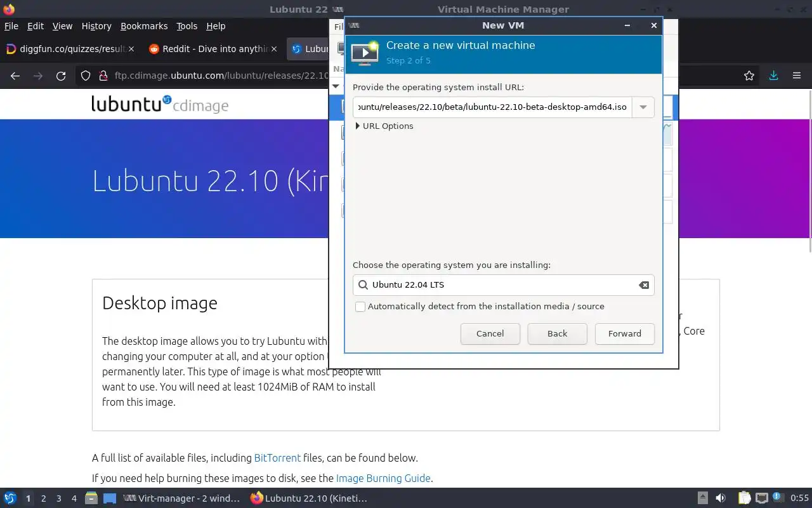Image resolution: width=812 pixels, height=508 pixels.
Task: Click the 0:55 clock in the taskbar
Action: pyautogui.click(x=799, y=498)
